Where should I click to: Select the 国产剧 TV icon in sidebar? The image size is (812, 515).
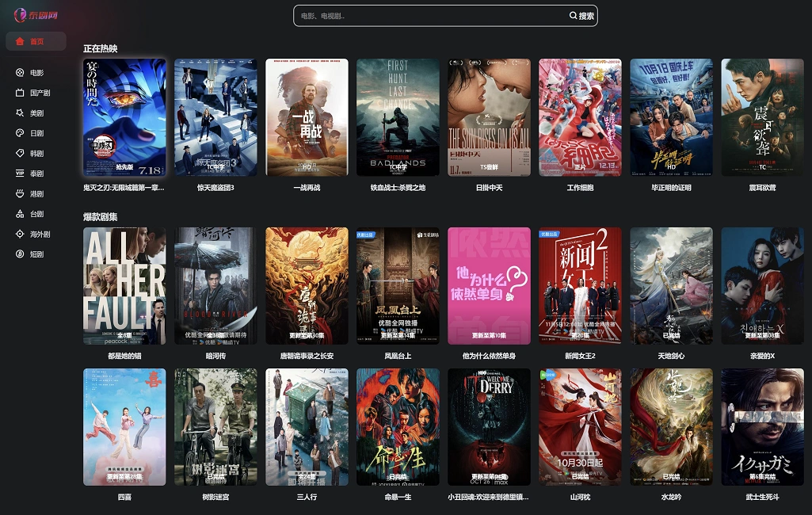click(20, 93)
